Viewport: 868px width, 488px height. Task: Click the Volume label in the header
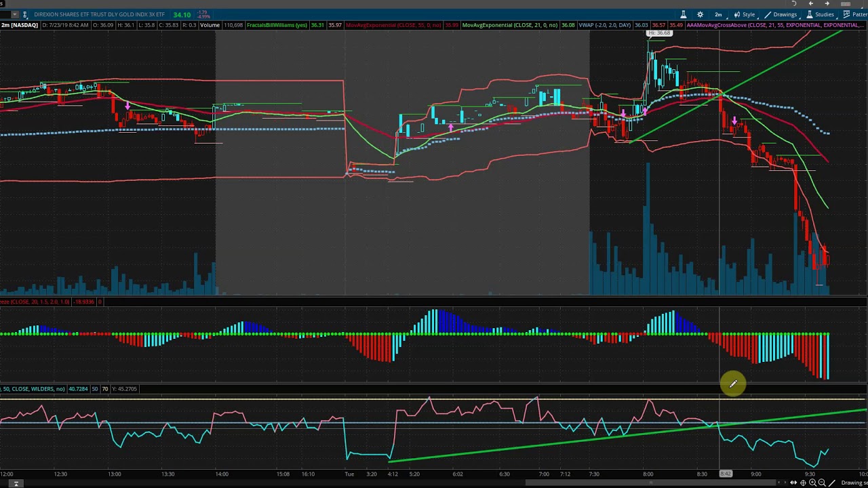click(x=210, y=25)
